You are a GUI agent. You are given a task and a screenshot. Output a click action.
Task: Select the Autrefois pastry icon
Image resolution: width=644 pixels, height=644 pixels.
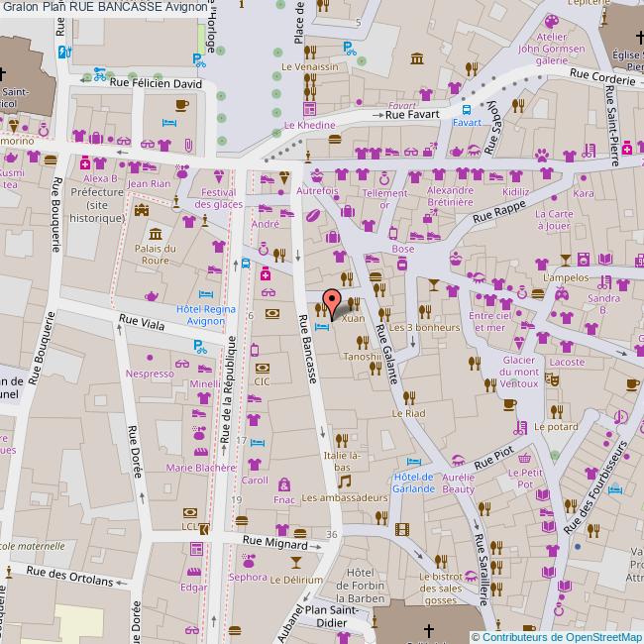click(317, 175)
